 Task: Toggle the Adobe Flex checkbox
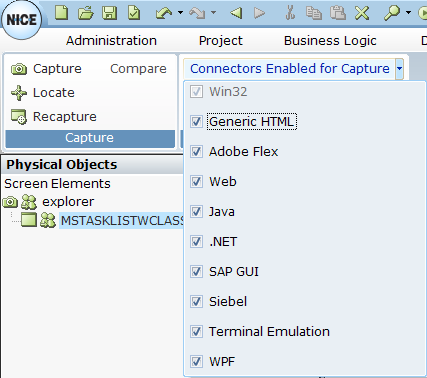[x=196, y=152]
